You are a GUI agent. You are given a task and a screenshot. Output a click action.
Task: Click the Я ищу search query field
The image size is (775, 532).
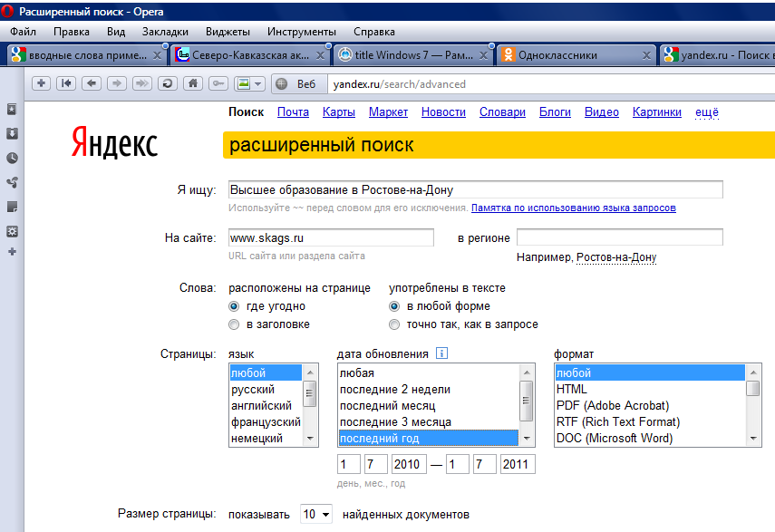[476, 189]
